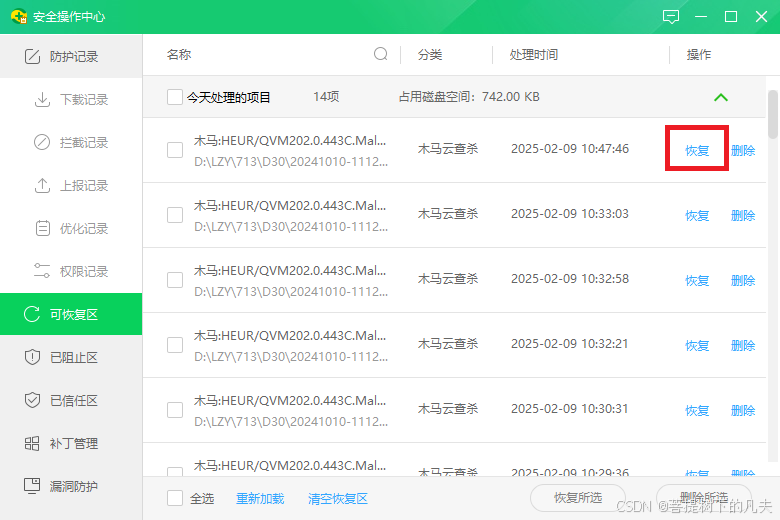This screenshot has width=780, height=520.
Task: Click the 操作 column header
Action: [x=699, y=54]
